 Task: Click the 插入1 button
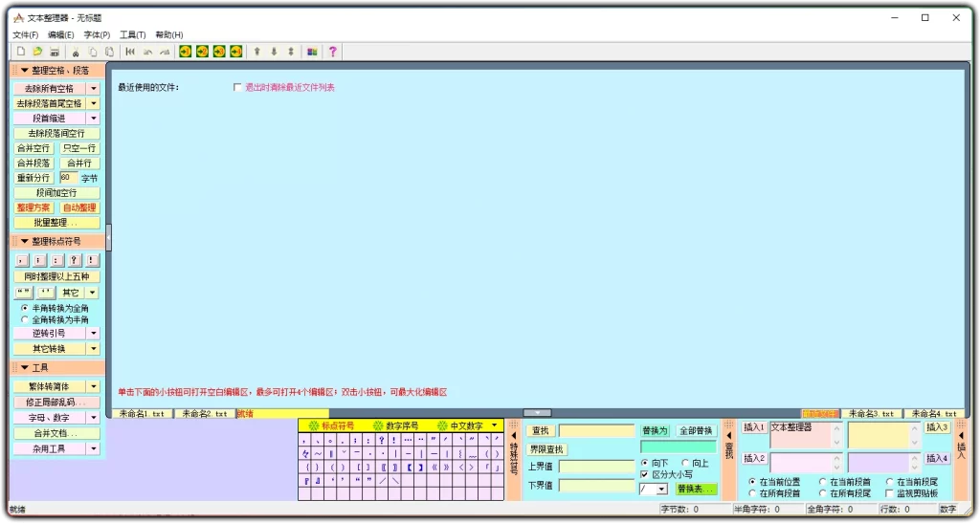coord(754,427)
